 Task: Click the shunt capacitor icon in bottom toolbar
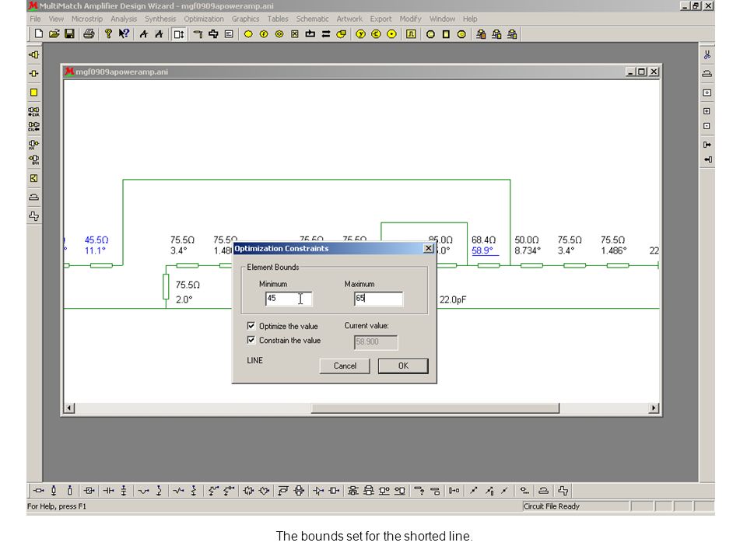click(x=124, y=491)
